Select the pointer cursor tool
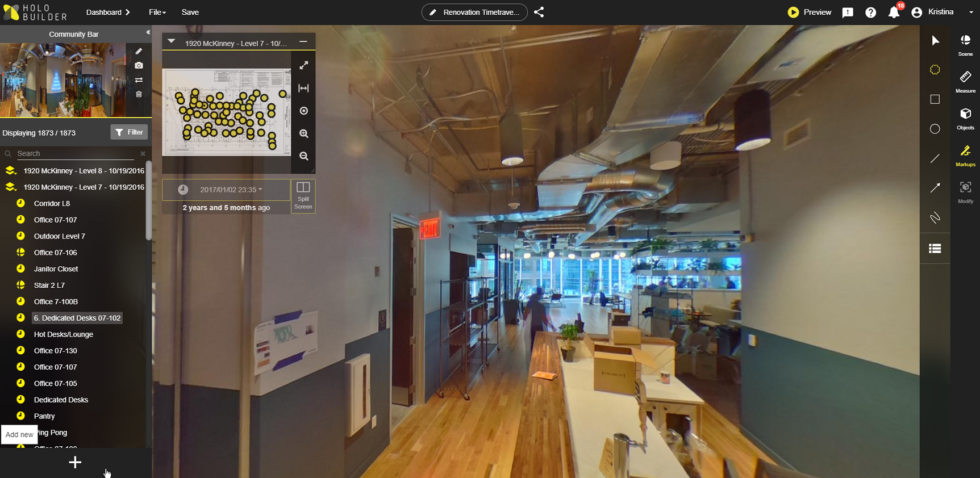Screen dimensions: 980x478 coord(935,40)
